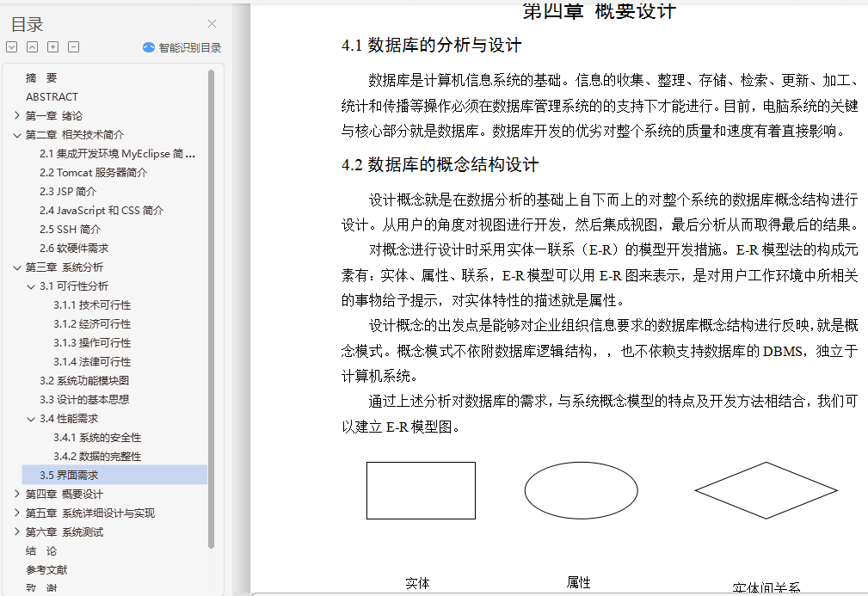Click the 智能识别目录 button
The height and width of the screenshot is (596, 868).
click(x=182, y=47)
